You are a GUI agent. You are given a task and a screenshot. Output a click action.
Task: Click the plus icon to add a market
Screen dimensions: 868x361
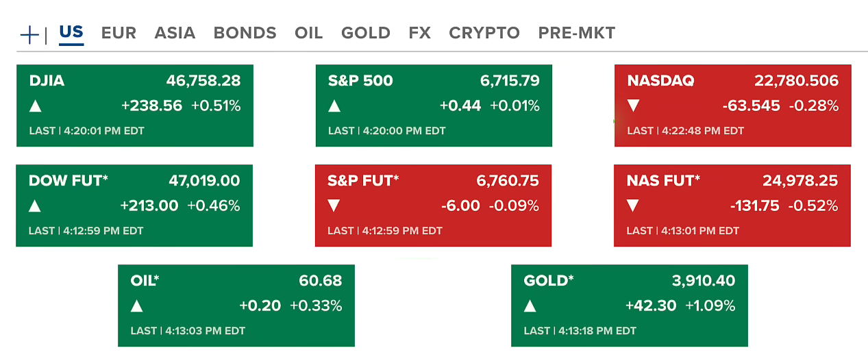point(29,34)
